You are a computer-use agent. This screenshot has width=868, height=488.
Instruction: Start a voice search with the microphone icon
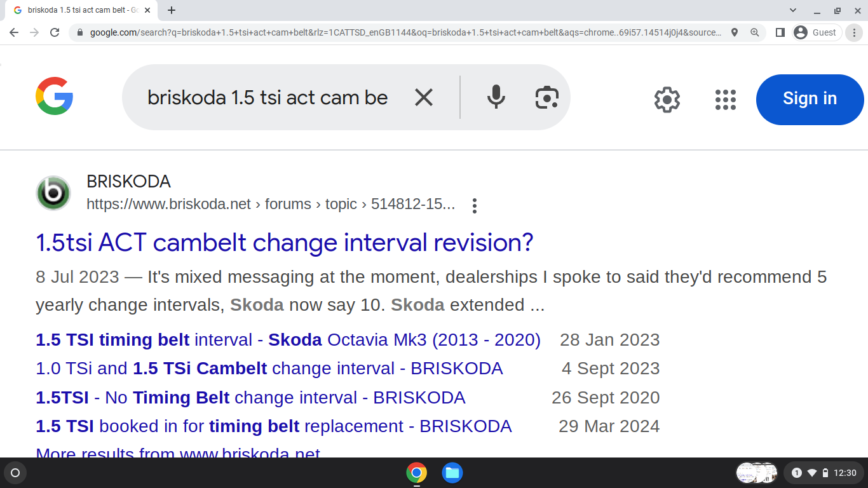coord(496,97)
